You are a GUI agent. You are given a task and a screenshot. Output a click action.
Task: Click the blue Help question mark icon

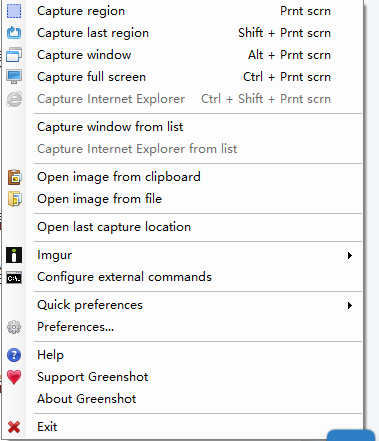point(14,355)
